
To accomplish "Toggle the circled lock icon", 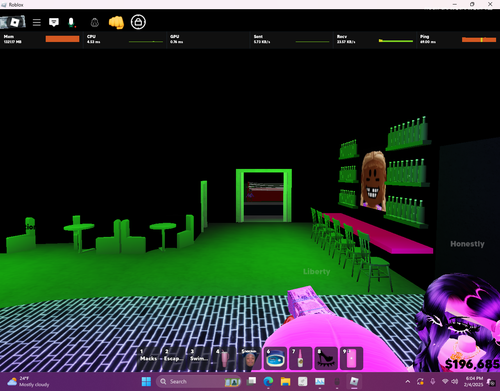I will pyautogui.click(x=138, y=22).
